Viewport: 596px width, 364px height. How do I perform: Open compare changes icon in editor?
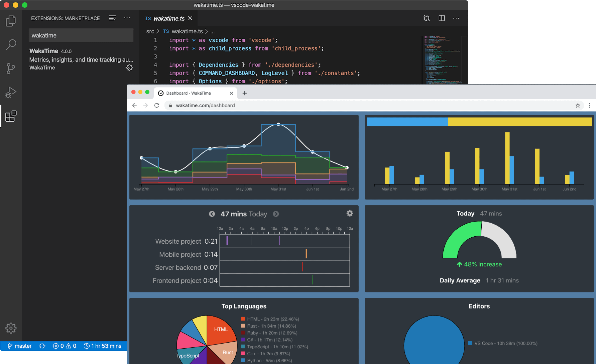pyautogui.click(x=427, y=18)
